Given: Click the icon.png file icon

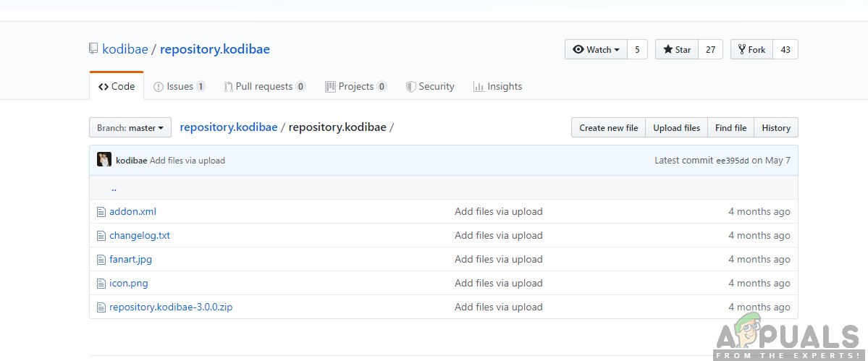Looking at the screenshot, I should [x=101, y=283].
